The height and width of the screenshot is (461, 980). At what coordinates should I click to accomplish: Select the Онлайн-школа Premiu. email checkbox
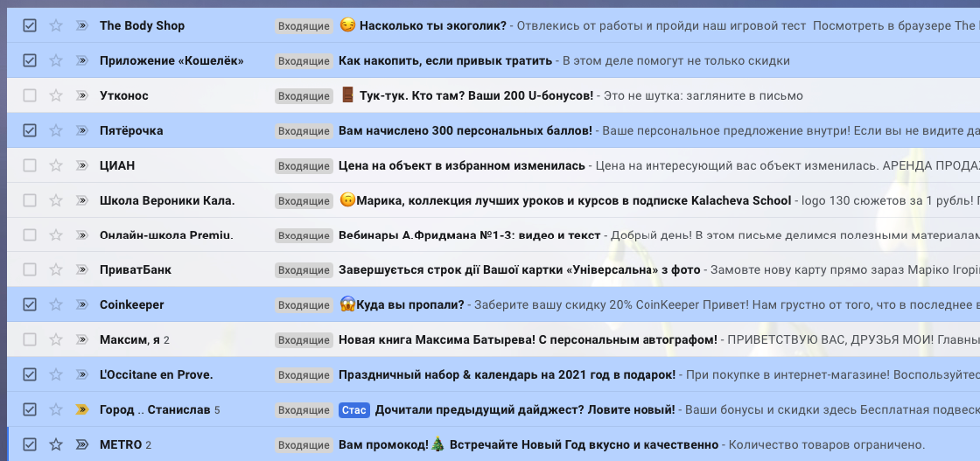tap(30, 234)
